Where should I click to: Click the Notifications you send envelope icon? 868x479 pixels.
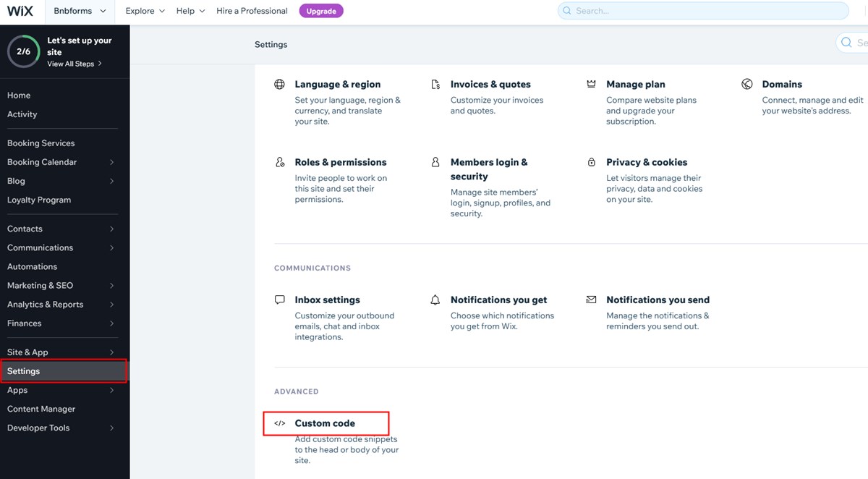click(592, 300)
